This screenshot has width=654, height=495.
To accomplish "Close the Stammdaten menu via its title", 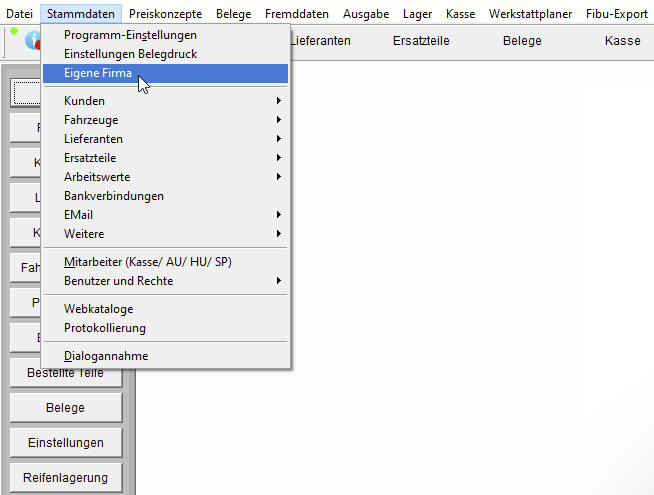I will 81,14.
